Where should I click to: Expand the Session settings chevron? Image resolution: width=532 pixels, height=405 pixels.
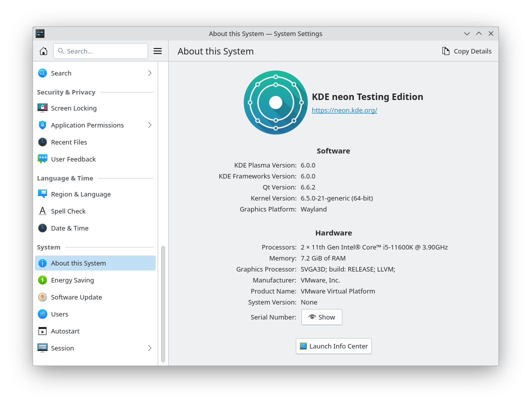149,348
